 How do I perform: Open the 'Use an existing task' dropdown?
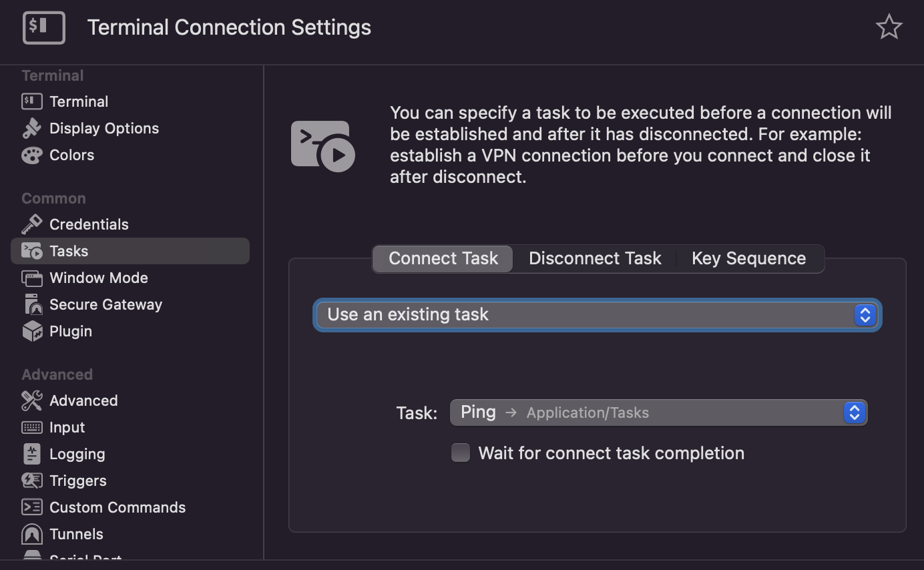597,315
